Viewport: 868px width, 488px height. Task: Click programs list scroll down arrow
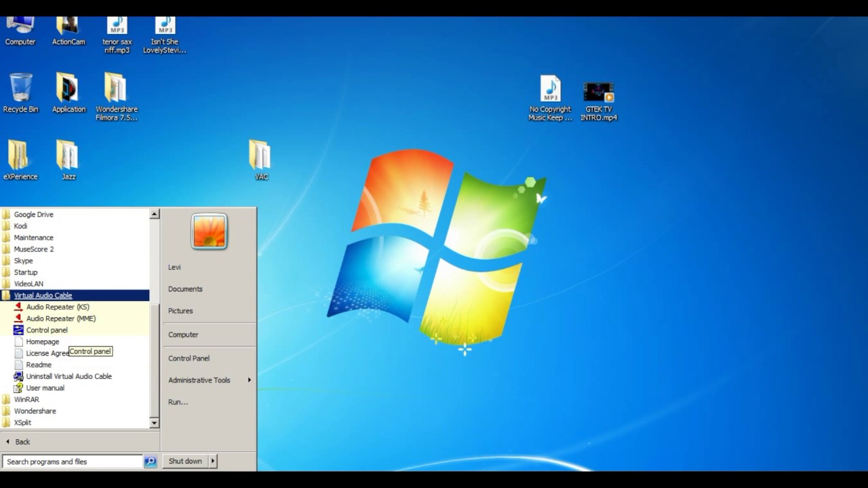tap(155, 423)
